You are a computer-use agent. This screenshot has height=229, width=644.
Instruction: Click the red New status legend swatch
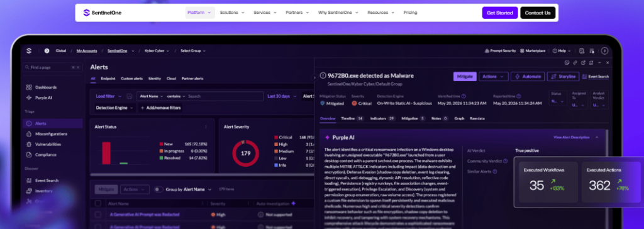coord(162,144)
